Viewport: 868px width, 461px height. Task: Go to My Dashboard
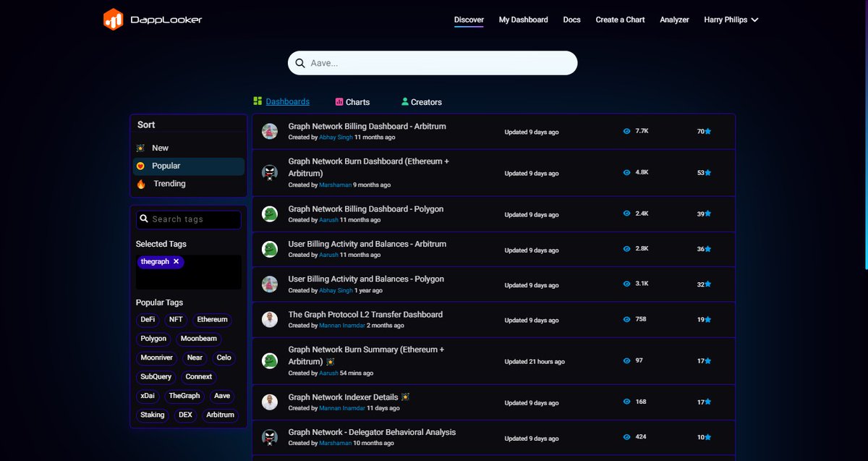pos(523,20)
